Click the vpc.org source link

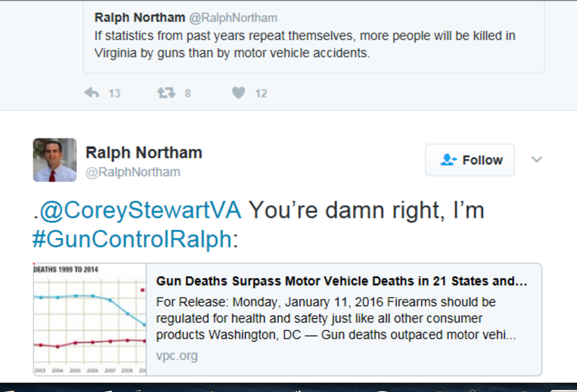[177, 356]
